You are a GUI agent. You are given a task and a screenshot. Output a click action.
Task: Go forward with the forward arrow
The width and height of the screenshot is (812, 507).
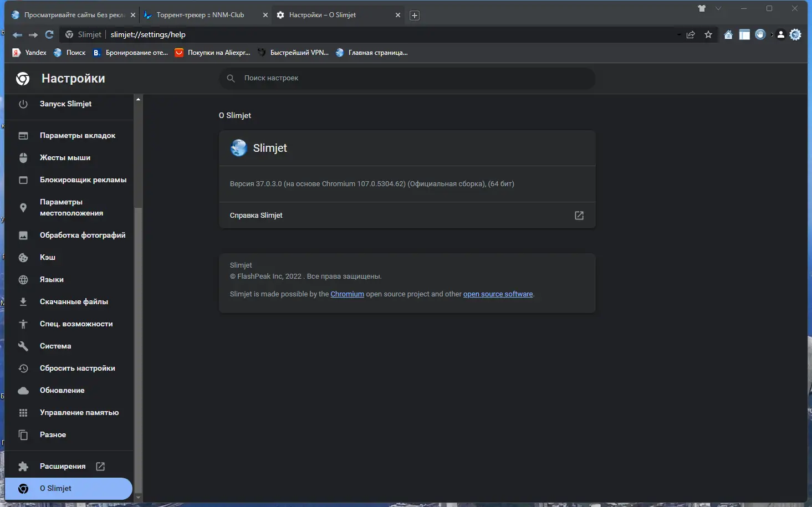click(33, 35)
